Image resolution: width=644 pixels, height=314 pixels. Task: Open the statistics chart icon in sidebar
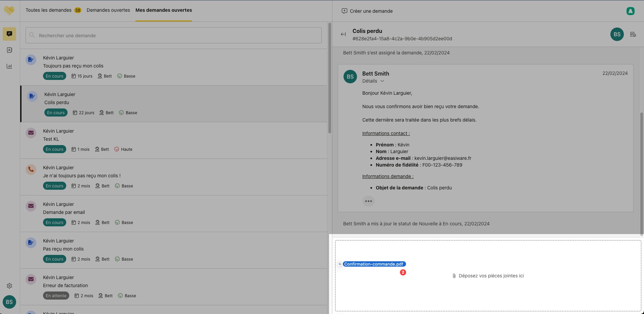coord(9,66)
